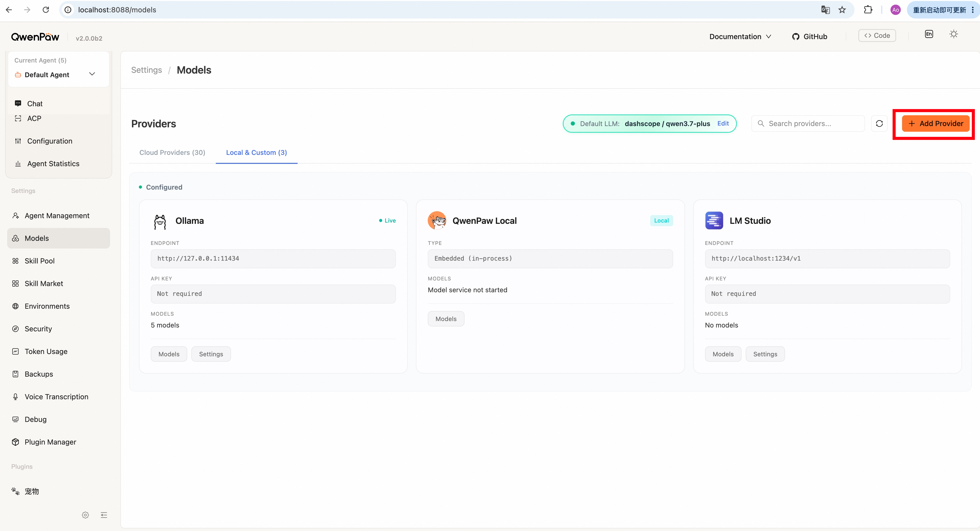Click the Skill Market grid icon
Screen dimensions: 980x531
point(15,284)
